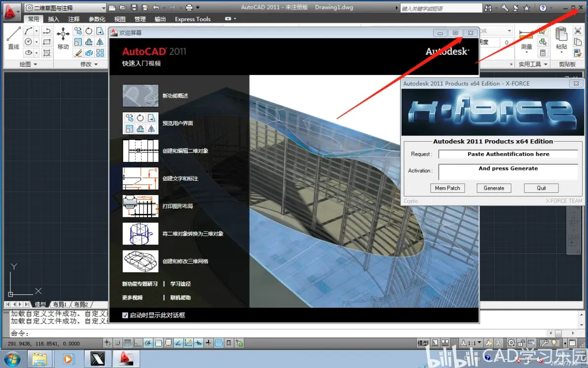Click the Rotate tool in the Modify panel
The height and width of the screenshot is (368, 588).
89,31
